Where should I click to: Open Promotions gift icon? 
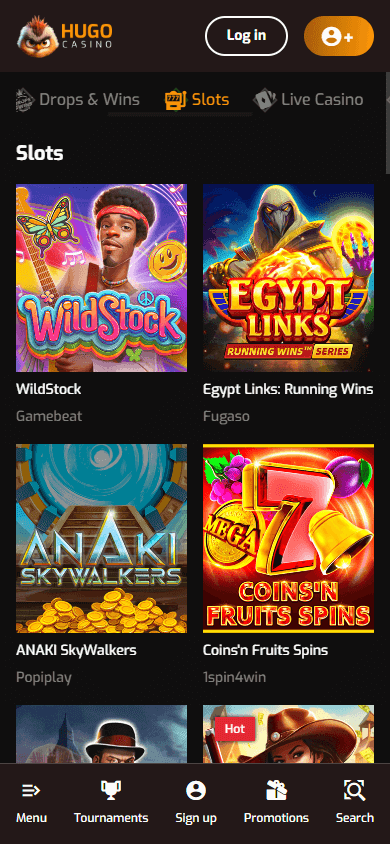[x=276, y=791]
